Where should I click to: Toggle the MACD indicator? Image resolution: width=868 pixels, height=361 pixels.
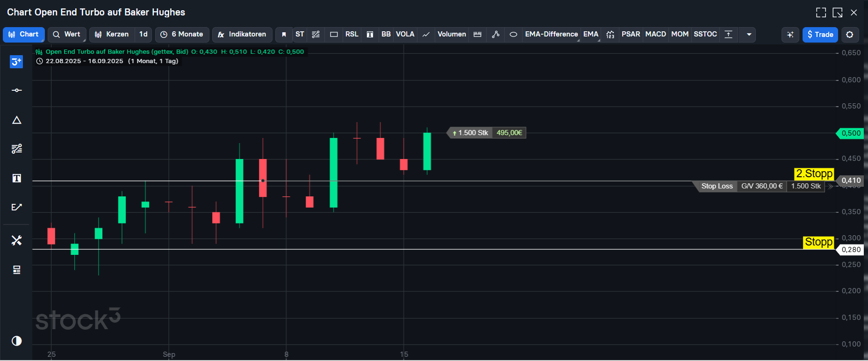pos(655,35)
